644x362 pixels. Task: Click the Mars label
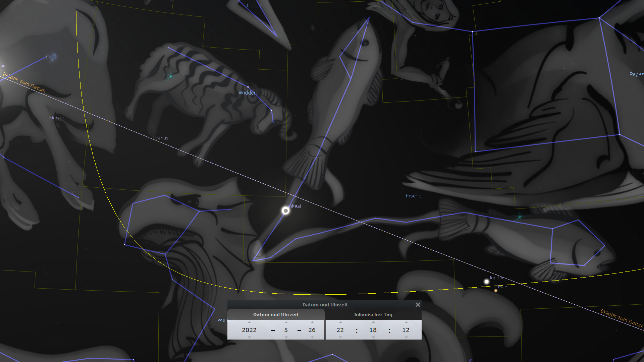tap(503, 287)
